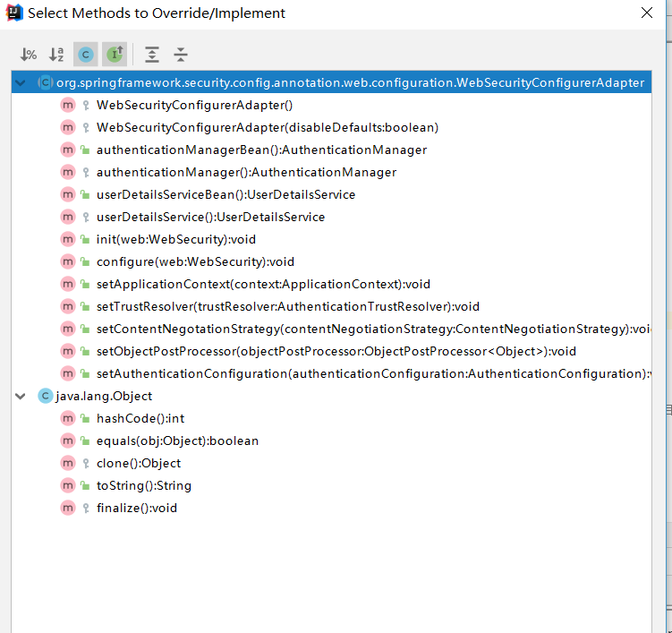Screen dimensions: 672x633
Task: Toggle the copy JavaDoc/interfaces button
Action: pos(115,55)
